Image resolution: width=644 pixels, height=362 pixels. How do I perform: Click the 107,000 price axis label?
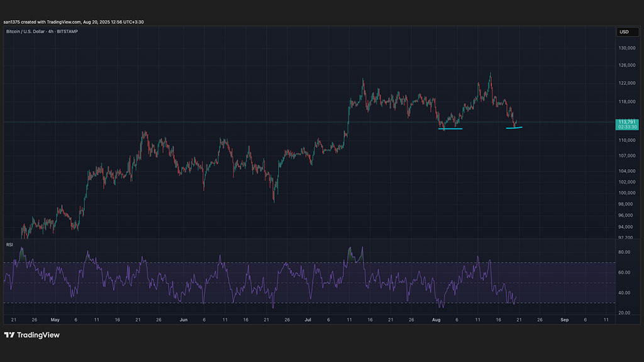627,156
